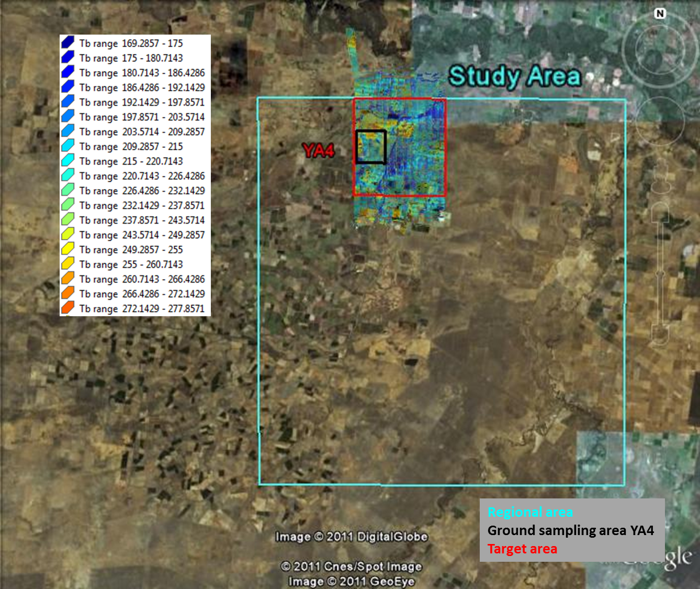Screen dimensions: 700x589
Task: Select the Street View pegman icon
Action: [x=660, y=175]
